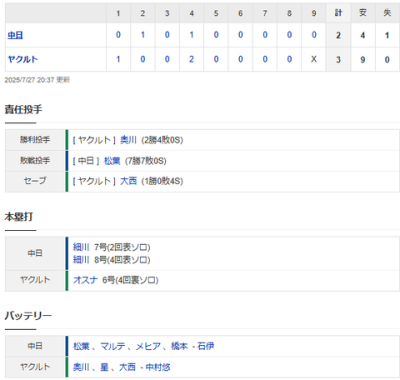Click losing pitcher 松葉 link
This screenshot has width=400, height=380.
coord(112,161)
